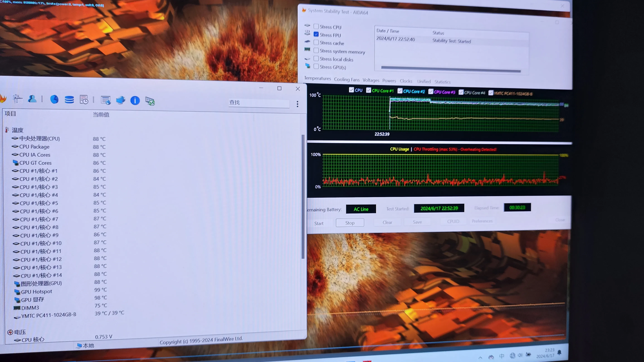Image resolution: width=644 pixels, height=362 pixels.
Task: Toggle the CPU Core #3 graph checkbox
Action: click(x=430, y=91)
